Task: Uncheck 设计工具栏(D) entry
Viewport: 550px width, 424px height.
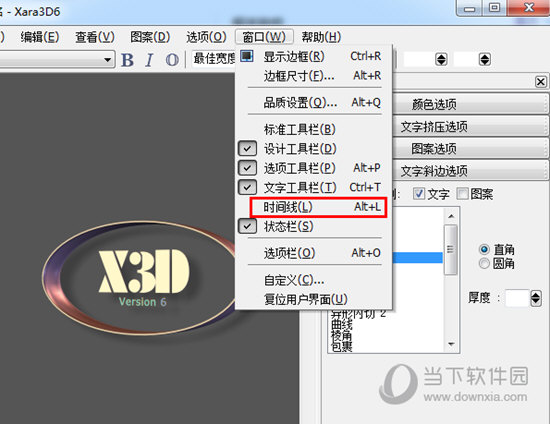Action: 314,149
